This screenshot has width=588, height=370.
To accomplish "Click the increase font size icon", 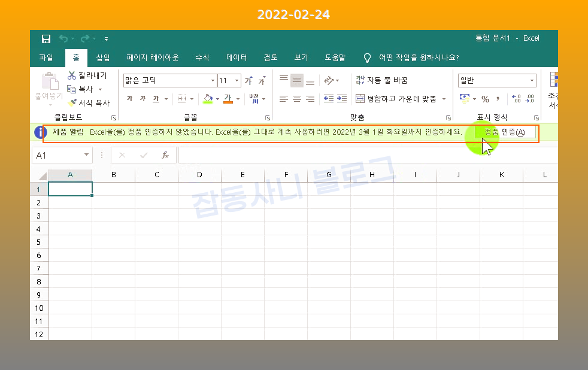I will pos(248,80).
